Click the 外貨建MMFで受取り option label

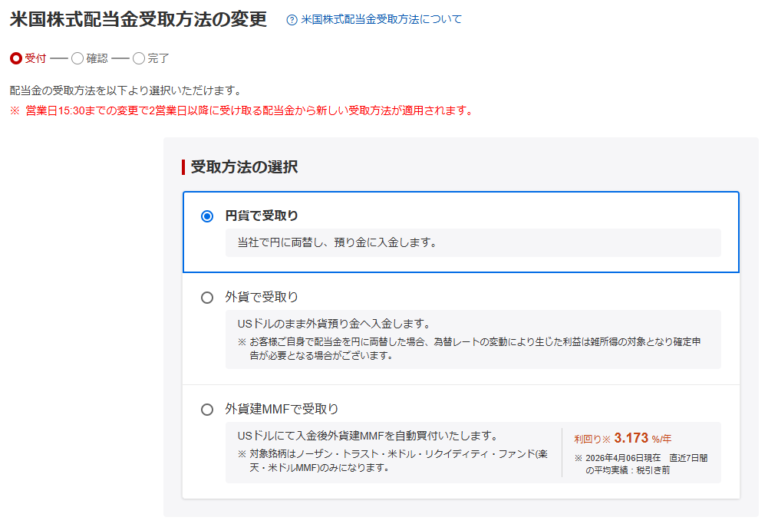(x=282, y=409)
